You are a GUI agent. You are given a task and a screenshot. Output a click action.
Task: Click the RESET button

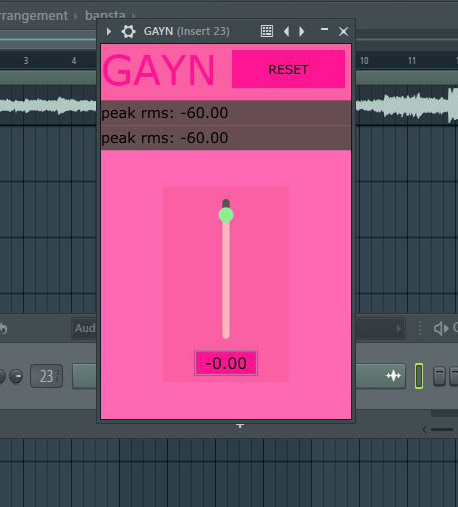pyautogui.click(x=288, y=69)
